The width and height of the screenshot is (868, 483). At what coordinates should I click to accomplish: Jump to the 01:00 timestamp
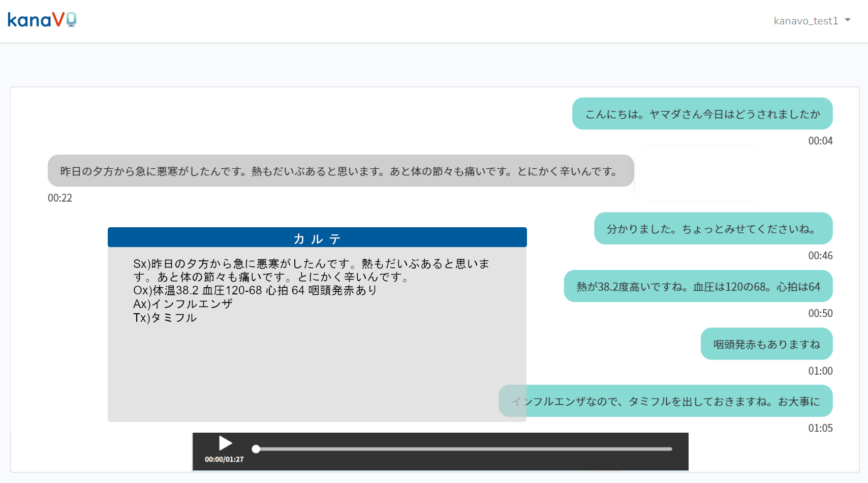tap(820, 371)
